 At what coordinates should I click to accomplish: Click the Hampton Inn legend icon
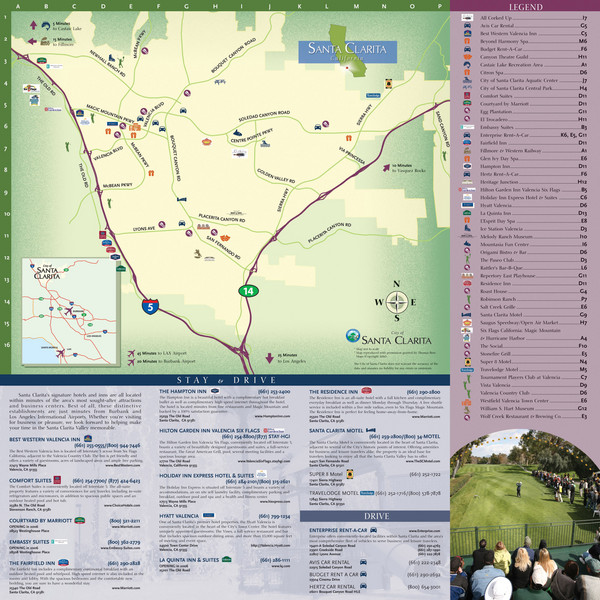pyautogui.click(x=467, y=166)
